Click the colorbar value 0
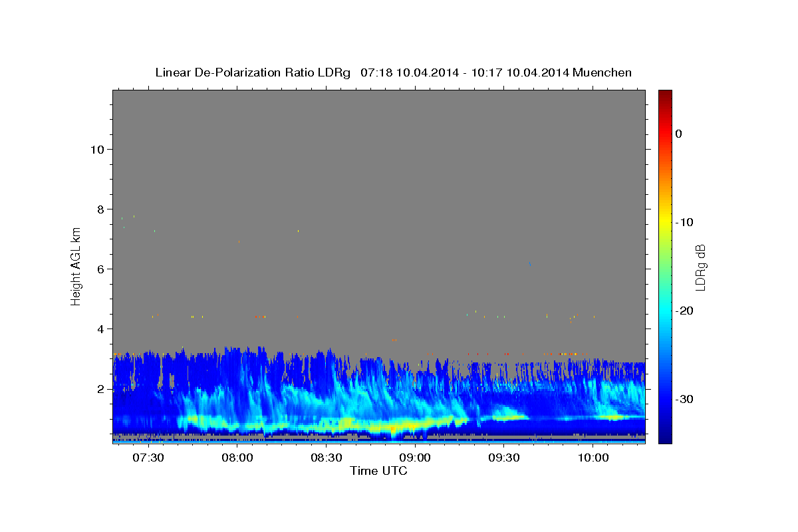The width and height of the screenshot is (798, 532). [678, 134]
